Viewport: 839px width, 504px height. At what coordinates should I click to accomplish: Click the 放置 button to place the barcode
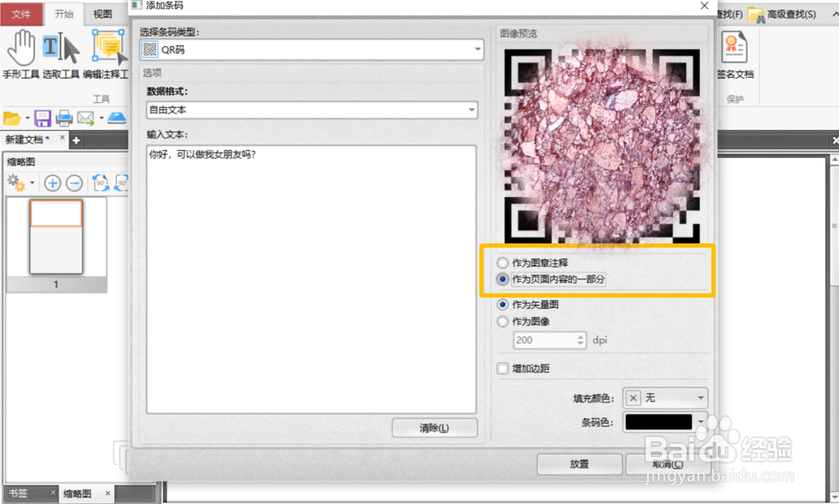tap(579, 464)
